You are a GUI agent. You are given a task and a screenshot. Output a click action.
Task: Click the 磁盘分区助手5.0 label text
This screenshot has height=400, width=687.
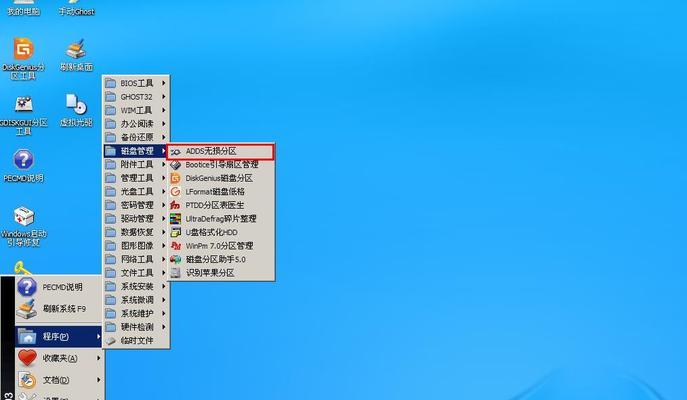(x=216, y=259)
